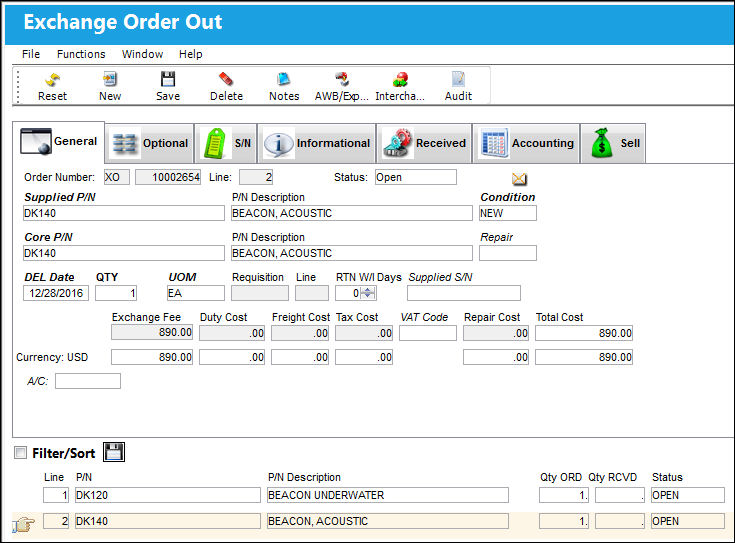Open the Functions menu

(x=81, y=54)
